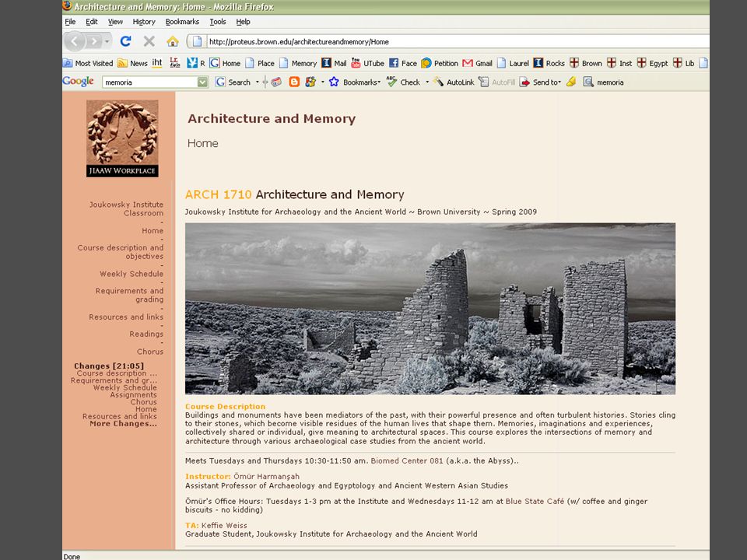The width and height of the screenshot is (747, 560).
Task: Open the Most Visited bookmark folder
Action: 88,63
